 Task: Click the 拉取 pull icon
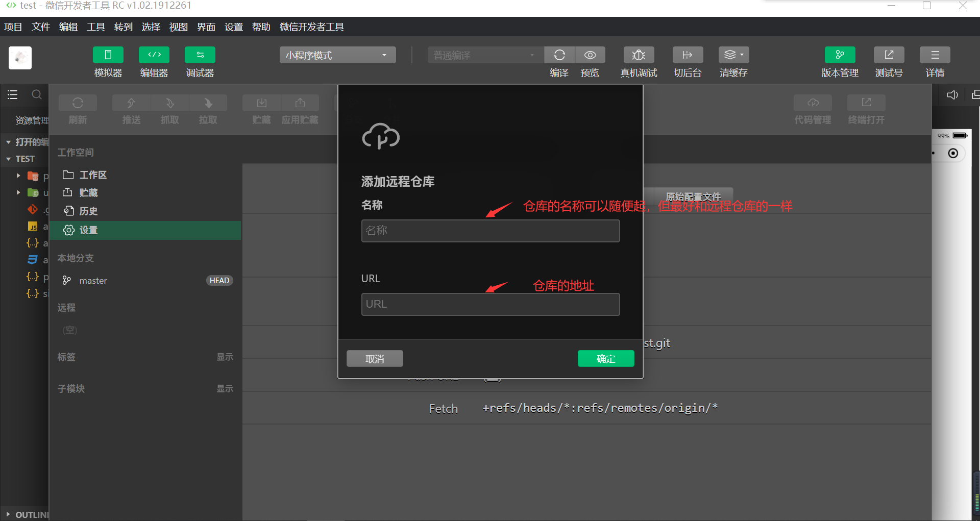[x=208, y=103]
